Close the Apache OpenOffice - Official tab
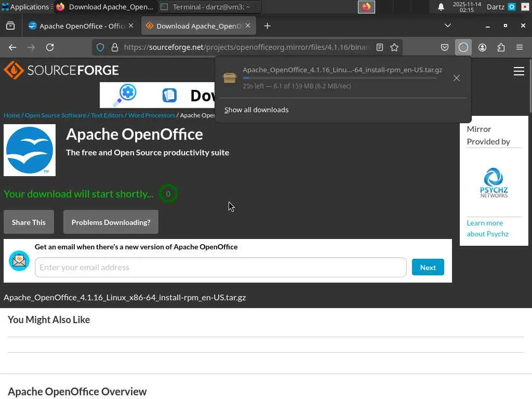The width and height of the screenshot is (532, 399). (x=131, y=25)
